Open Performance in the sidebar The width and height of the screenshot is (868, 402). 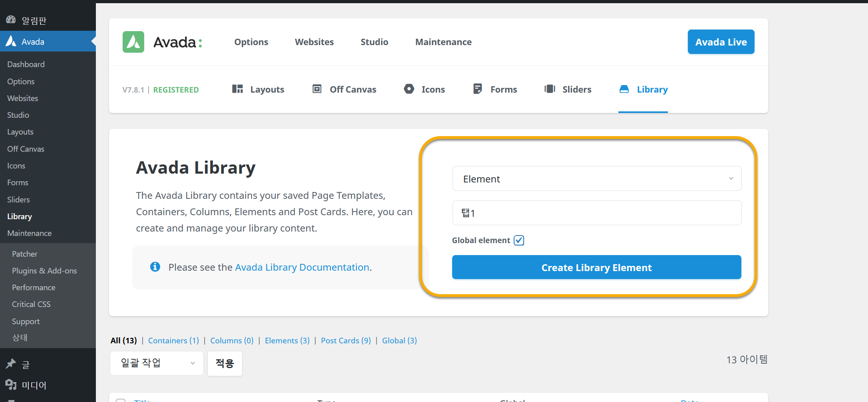pos(34,287)
